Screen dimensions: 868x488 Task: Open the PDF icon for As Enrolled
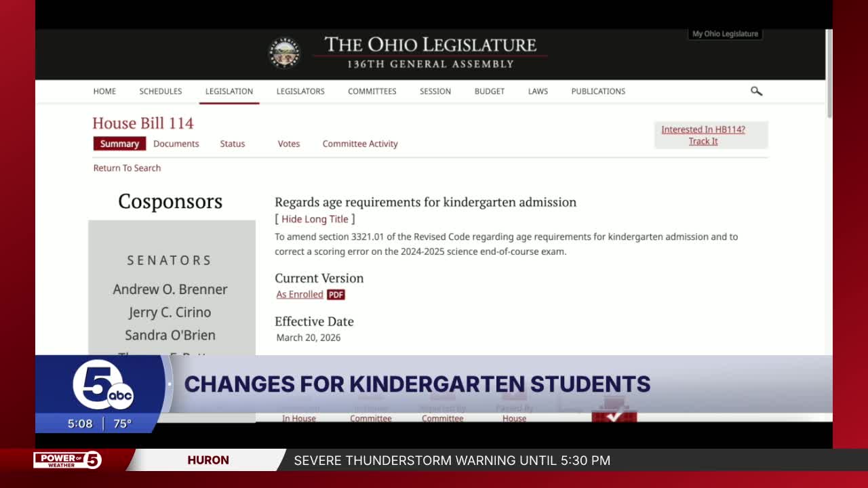point(336,295)
